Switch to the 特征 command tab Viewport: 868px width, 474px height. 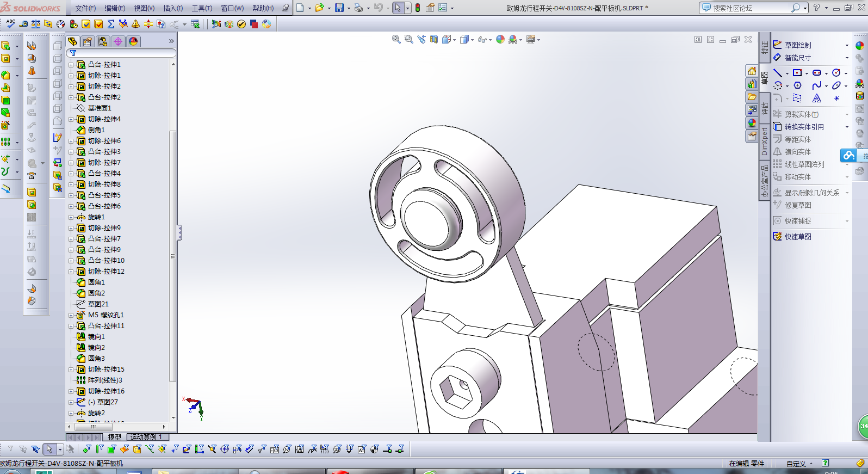click(x=765, y=48)
